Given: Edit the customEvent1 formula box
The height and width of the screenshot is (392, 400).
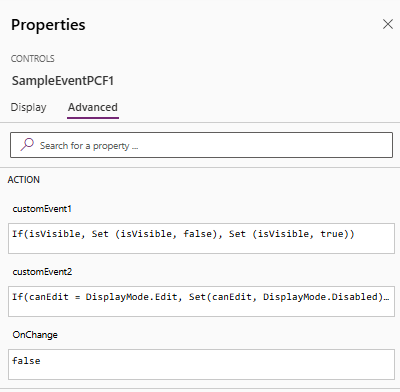Looking at the screenshot, I should (201, 238).
